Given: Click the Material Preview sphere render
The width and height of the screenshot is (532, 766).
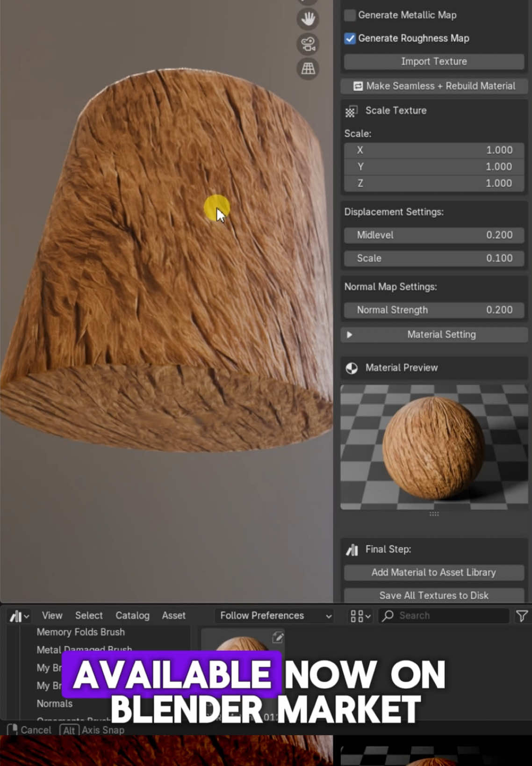Looking at the screenshot, I should pos(433,448).
